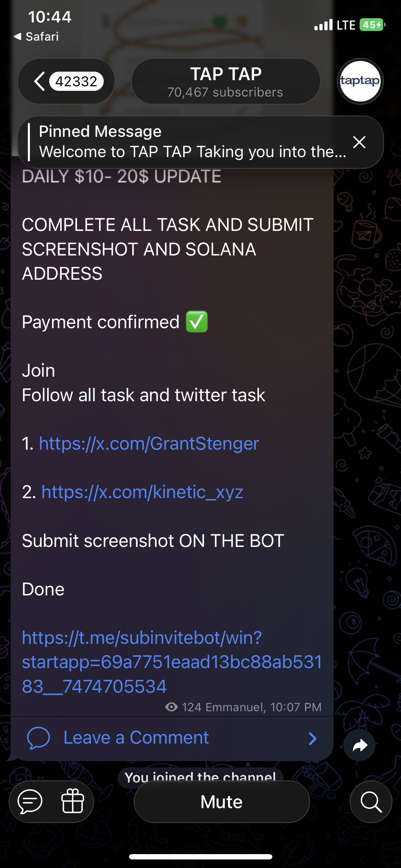
Task: Tap Leave a Comment text
Action: (x=136, y=738)
